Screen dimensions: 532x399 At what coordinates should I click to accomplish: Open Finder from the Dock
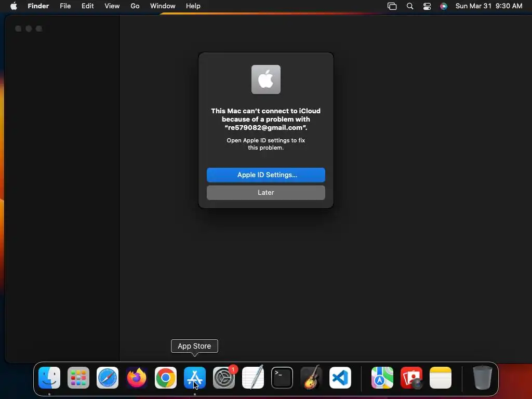point(49,378)
